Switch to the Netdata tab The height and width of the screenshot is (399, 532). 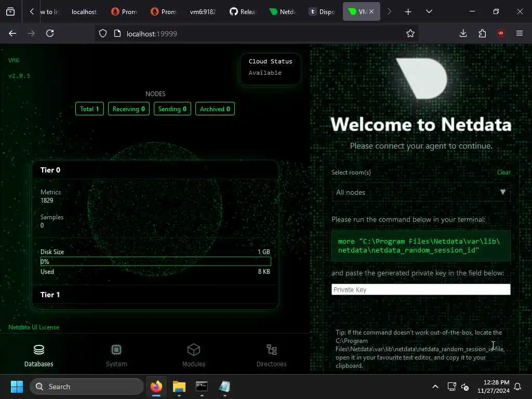pos(282,12)
